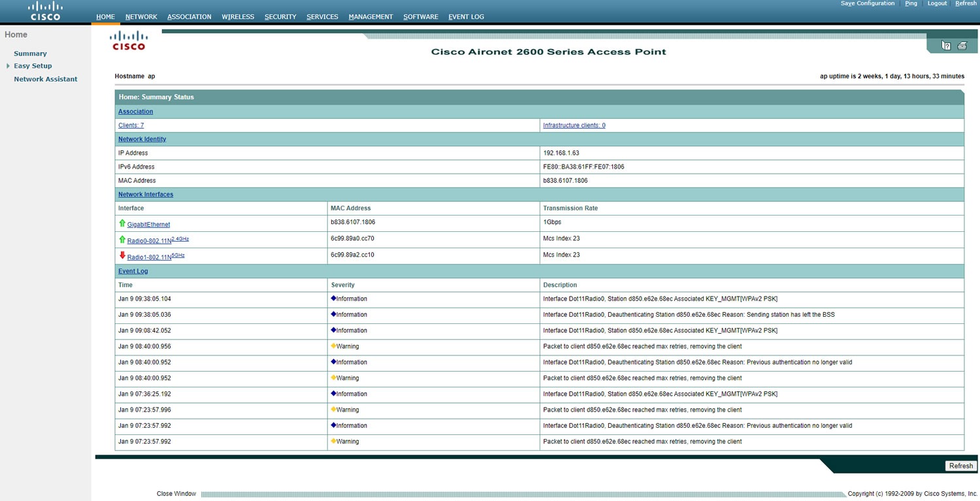Viewport: 980px width, 501px height.
Task: Click the 1Gbps transmission rate
Action: click(552, 222)
